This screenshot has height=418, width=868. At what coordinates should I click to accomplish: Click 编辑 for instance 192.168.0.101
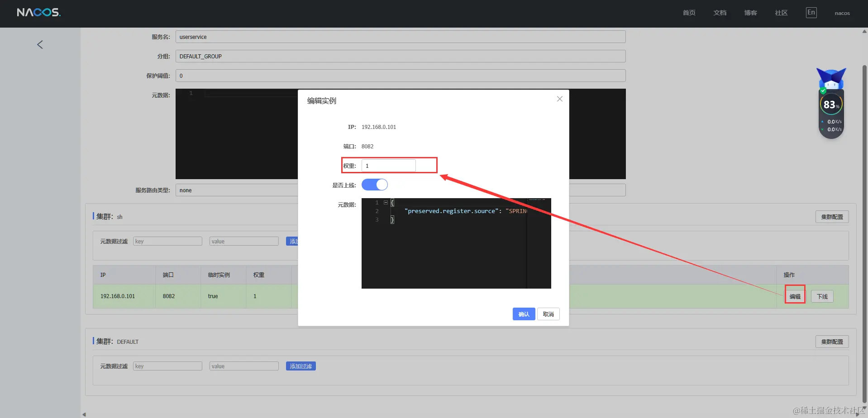795,296
